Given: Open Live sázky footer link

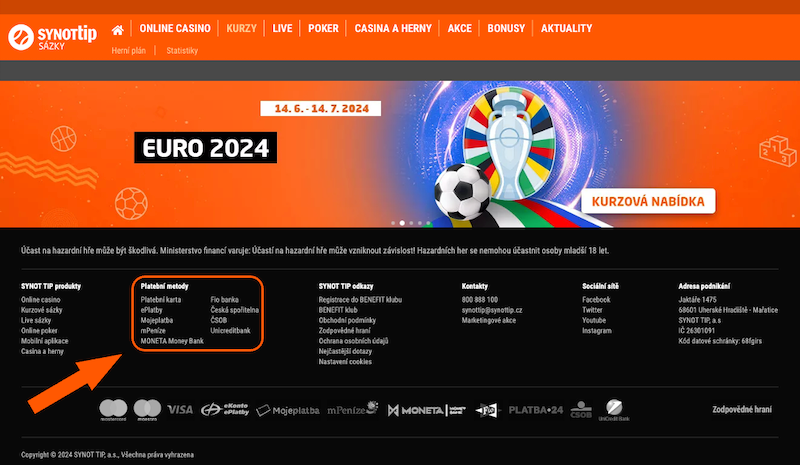Looking at the screenshot, I should point(36,320).
